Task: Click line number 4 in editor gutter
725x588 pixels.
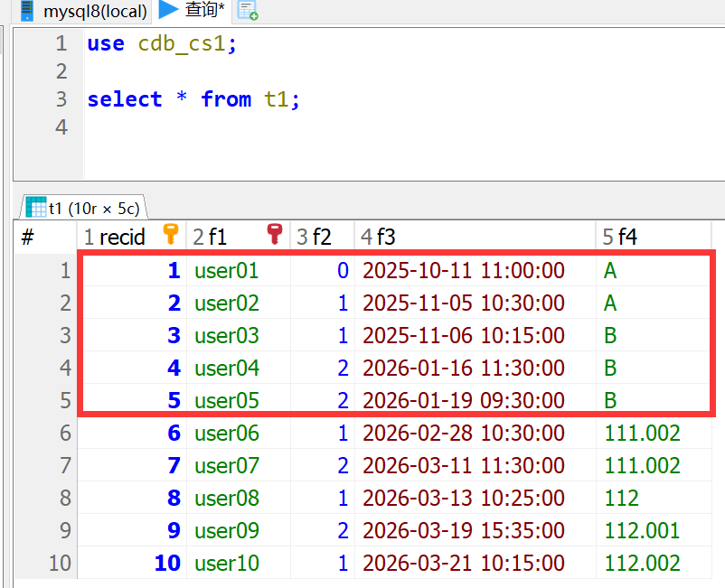Action: point(61,127)
